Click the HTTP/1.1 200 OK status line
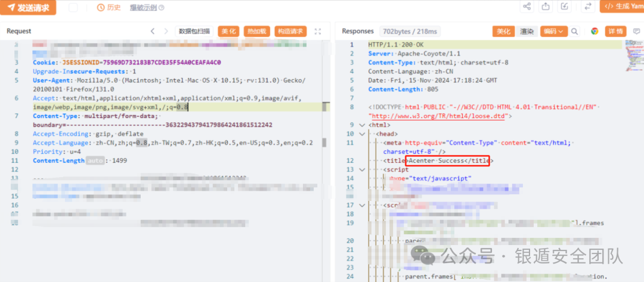Viewport: 644px width, 282px height. [395, 45]
